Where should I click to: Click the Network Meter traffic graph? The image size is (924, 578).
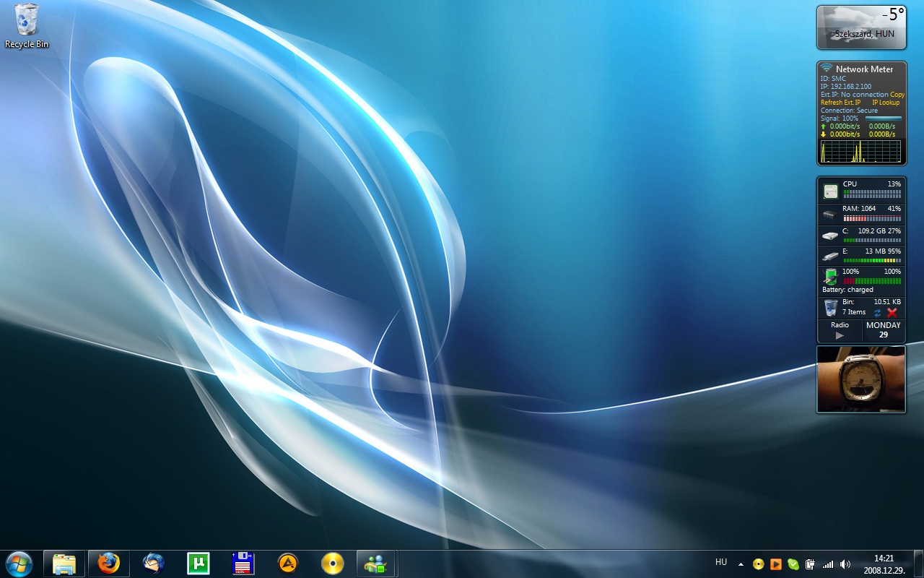coord(861,151)
